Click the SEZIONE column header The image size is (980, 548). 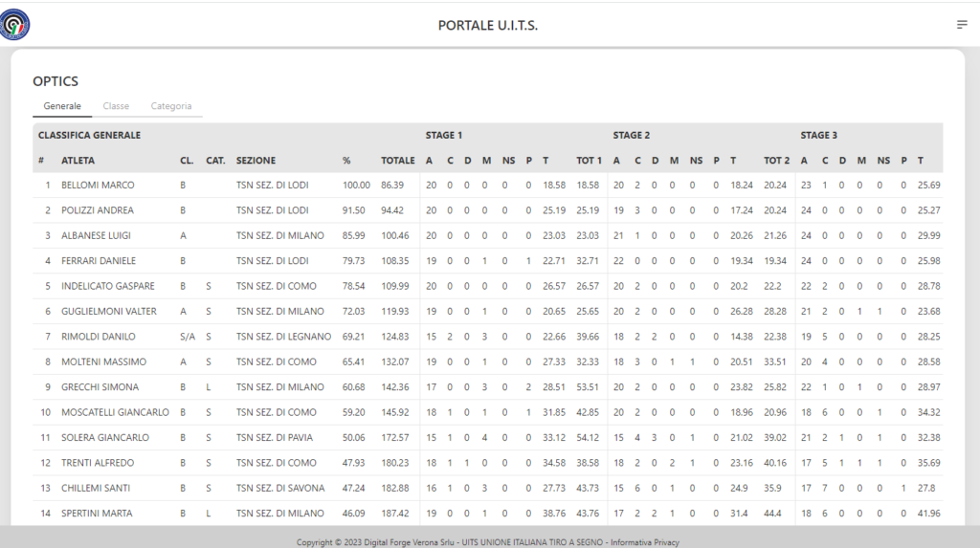256,161
